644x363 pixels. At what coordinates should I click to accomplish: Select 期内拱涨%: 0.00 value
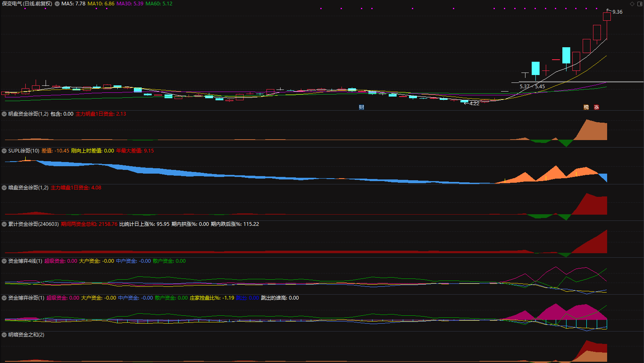pos(190,224)
